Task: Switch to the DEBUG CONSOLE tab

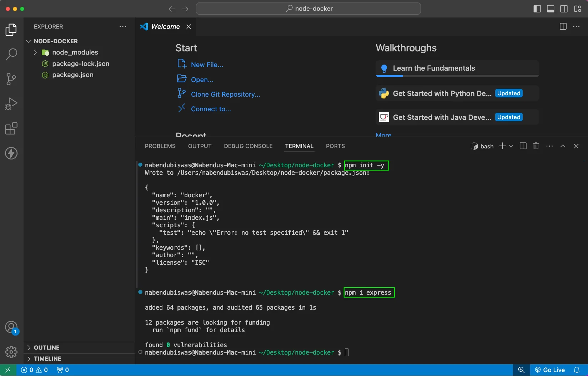Action: click(x=248, y=146)
